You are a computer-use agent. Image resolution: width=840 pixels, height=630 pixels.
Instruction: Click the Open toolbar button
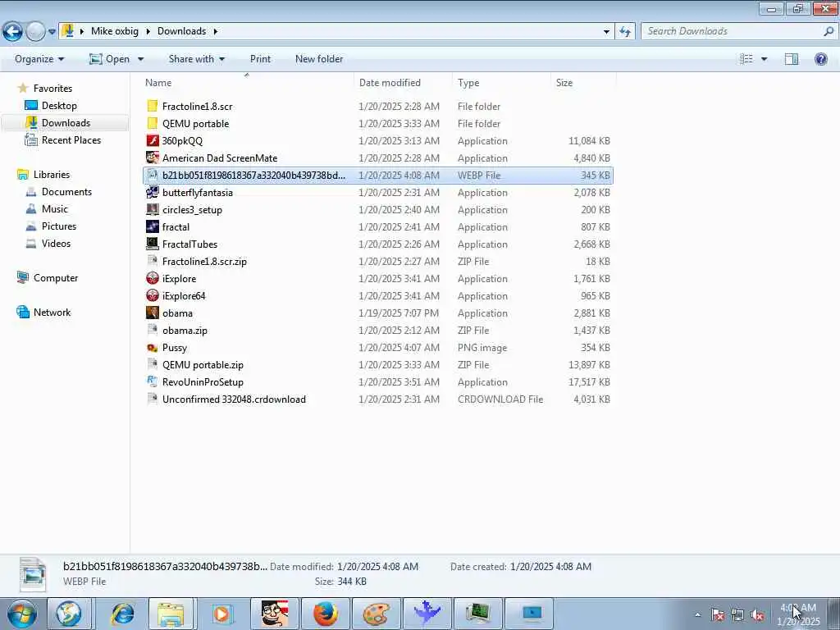coord(109,59)
